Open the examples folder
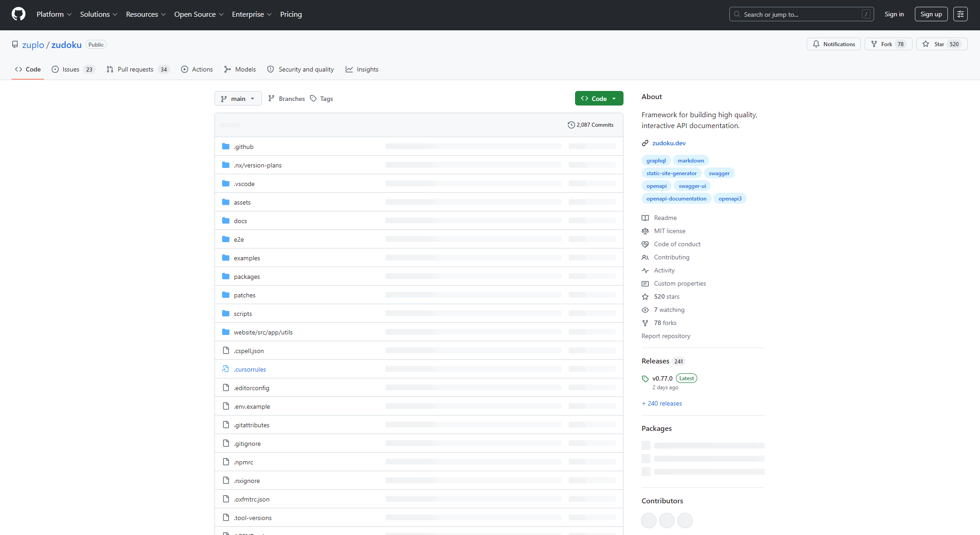Screen dimensions: 980x535 tap(247, 258)
